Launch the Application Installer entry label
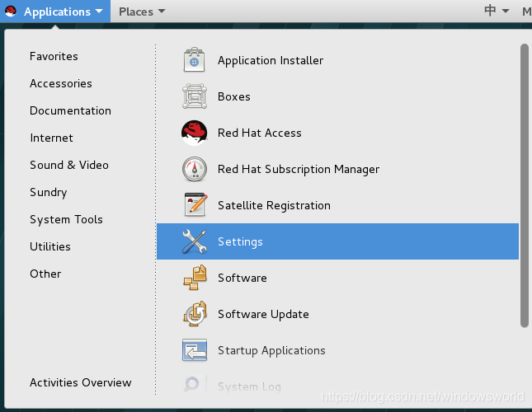Screen dimensions: 532x412 pos(271,60)
